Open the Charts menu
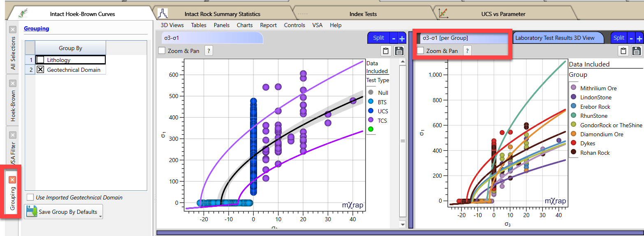This screenshot has width=644, height=236. coord(245,25)
